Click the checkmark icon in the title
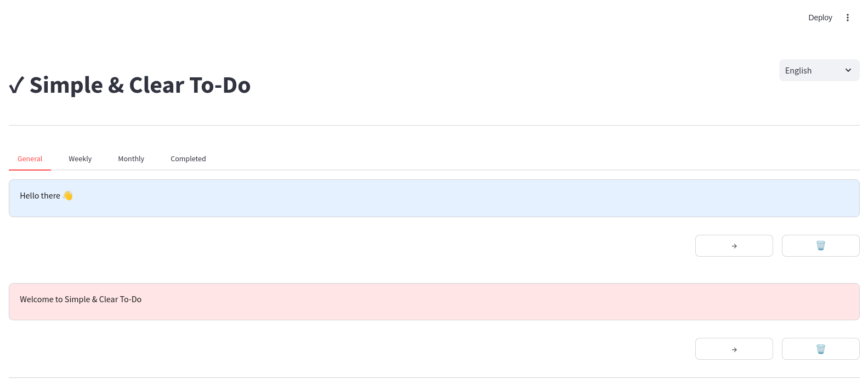The width and height of the screenshot is (868, 379). [16, 85]
